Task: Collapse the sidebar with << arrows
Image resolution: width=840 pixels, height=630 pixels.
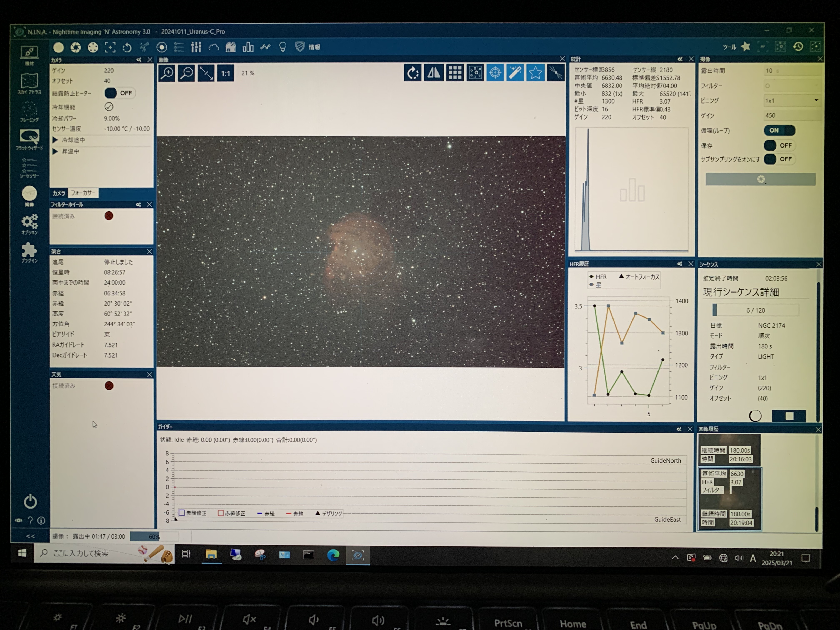Action: (30, 537)
